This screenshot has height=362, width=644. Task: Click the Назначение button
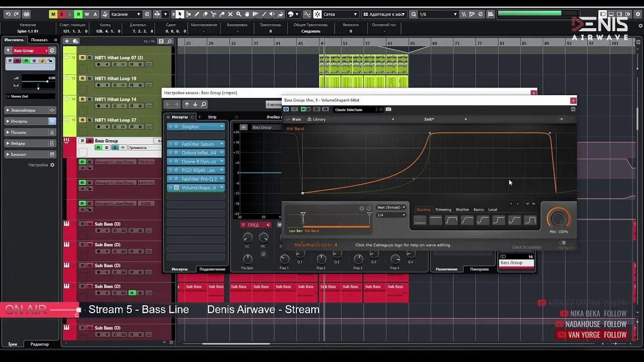point(446,269)
